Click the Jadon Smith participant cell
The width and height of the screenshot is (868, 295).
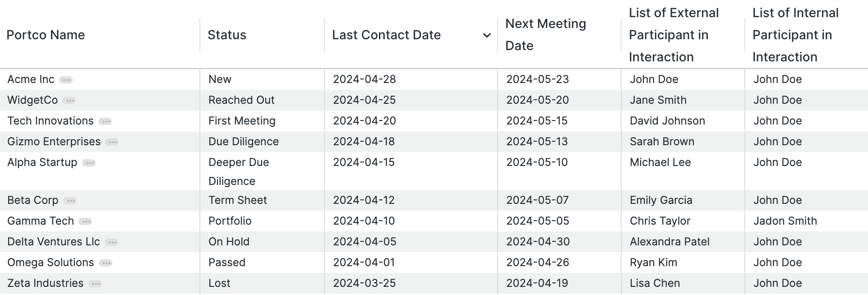click(785, 221)
